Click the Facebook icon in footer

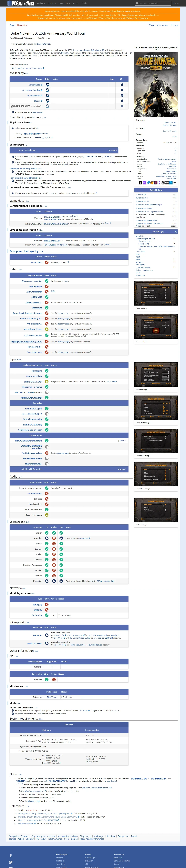click(x=11, y=856)
